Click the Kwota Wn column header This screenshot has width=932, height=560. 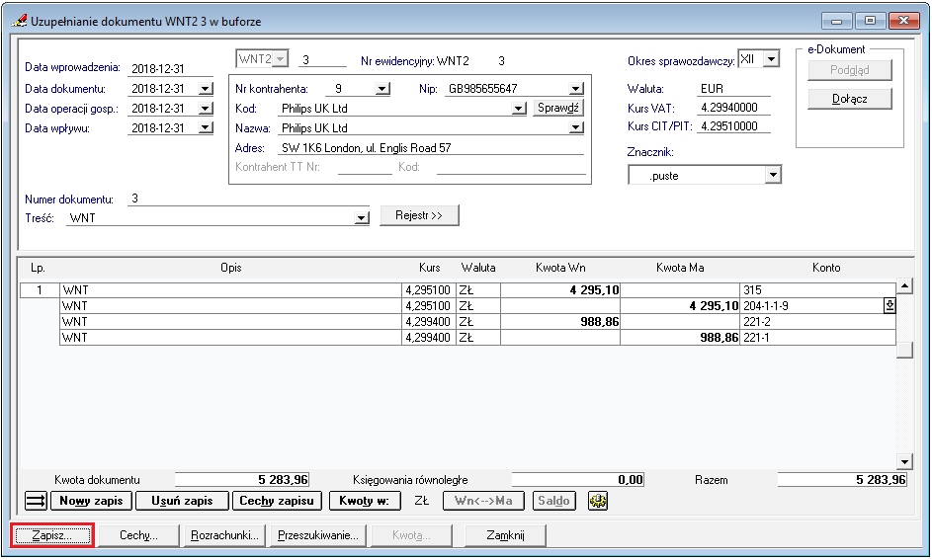[560, 268]
